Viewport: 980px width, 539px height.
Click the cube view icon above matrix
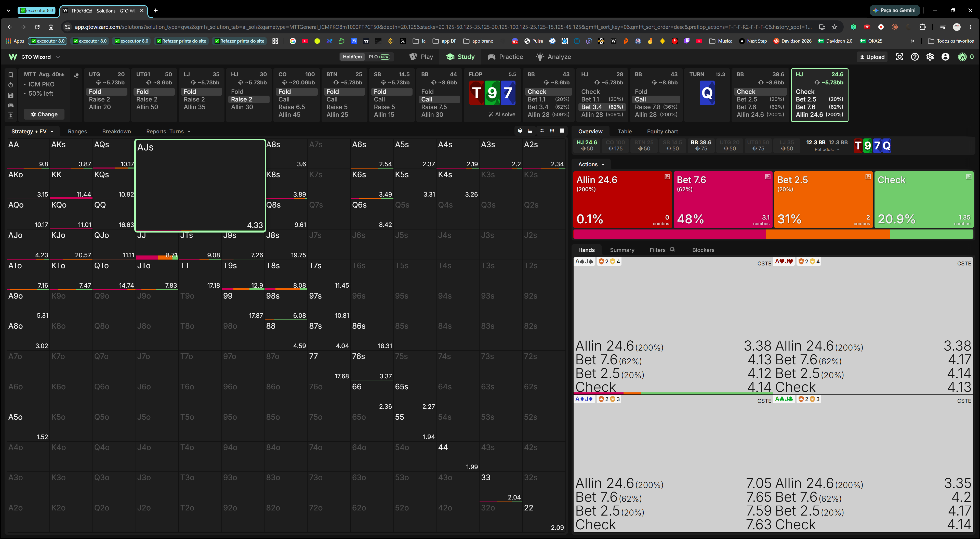coord(520,131)
